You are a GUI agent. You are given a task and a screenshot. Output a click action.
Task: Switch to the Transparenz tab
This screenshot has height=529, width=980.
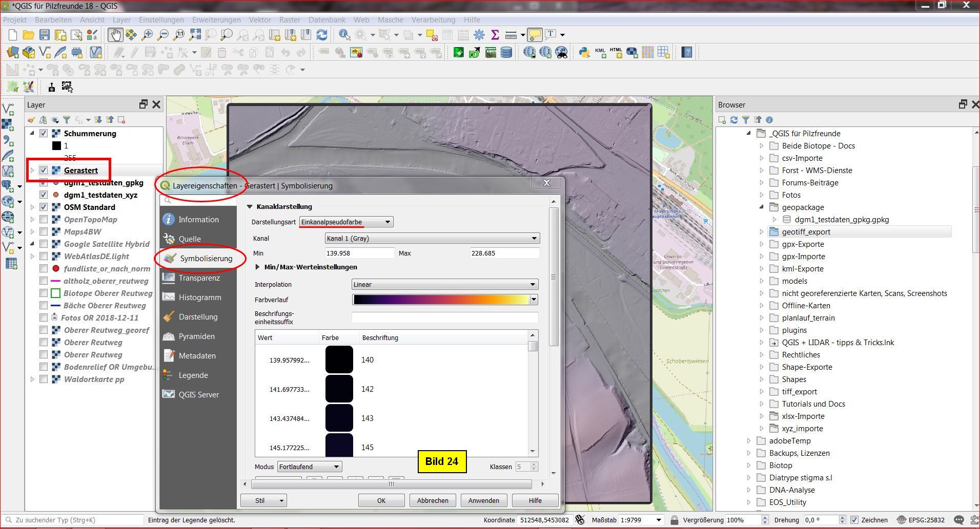tap(199, 278)
